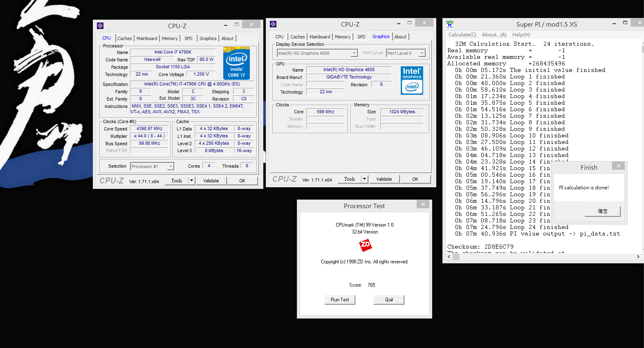Click the Intel Graphics logo badge

(x=412, y=81)
